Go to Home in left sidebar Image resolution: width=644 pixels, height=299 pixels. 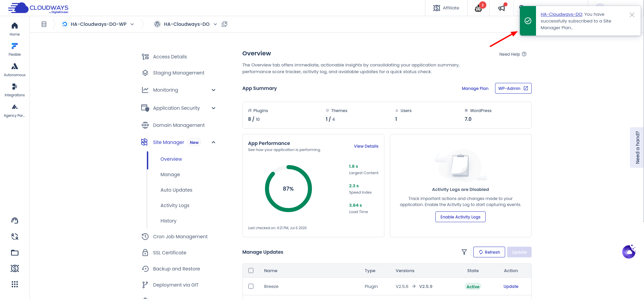[x=15, y=29]
